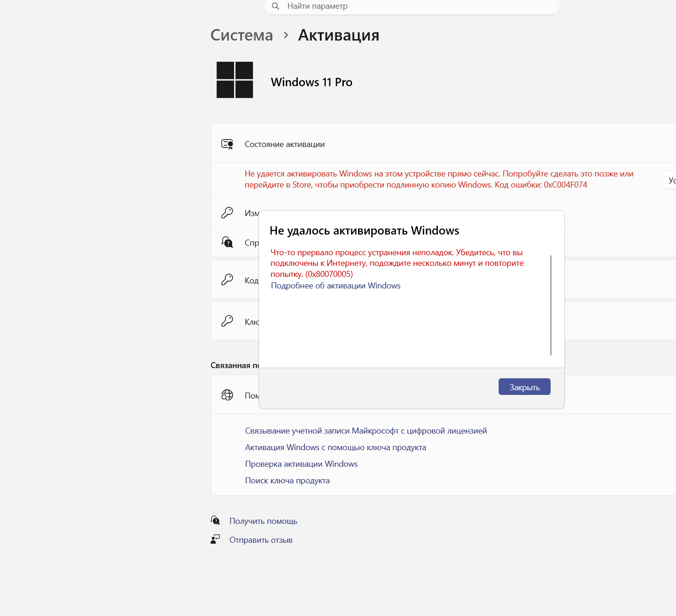Open the "Проверка активации Windows" link
The height and width of the screenshot is (616, 676).
tap(301, 464)
